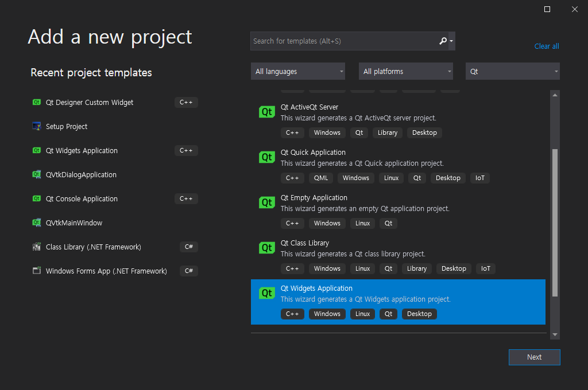The width and height of the screenshot is (588, 390).
Task: Click the template list scroll-up arrow
Action: 555,95
